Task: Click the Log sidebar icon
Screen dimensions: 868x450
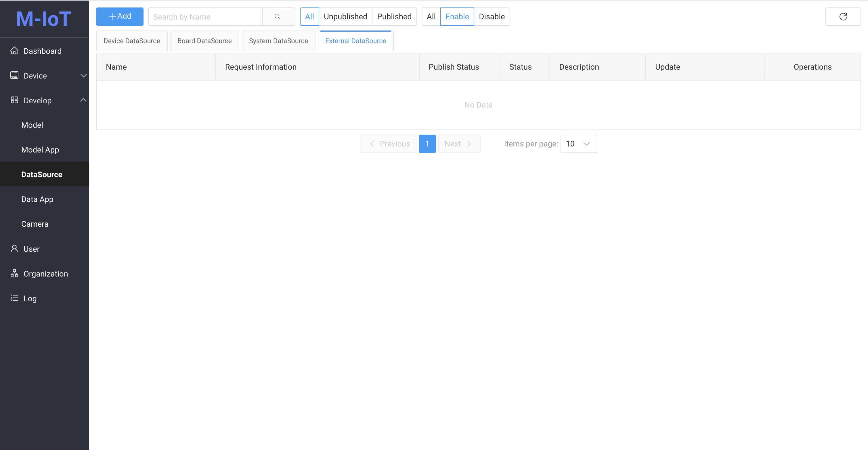Action: pos(14,298)
